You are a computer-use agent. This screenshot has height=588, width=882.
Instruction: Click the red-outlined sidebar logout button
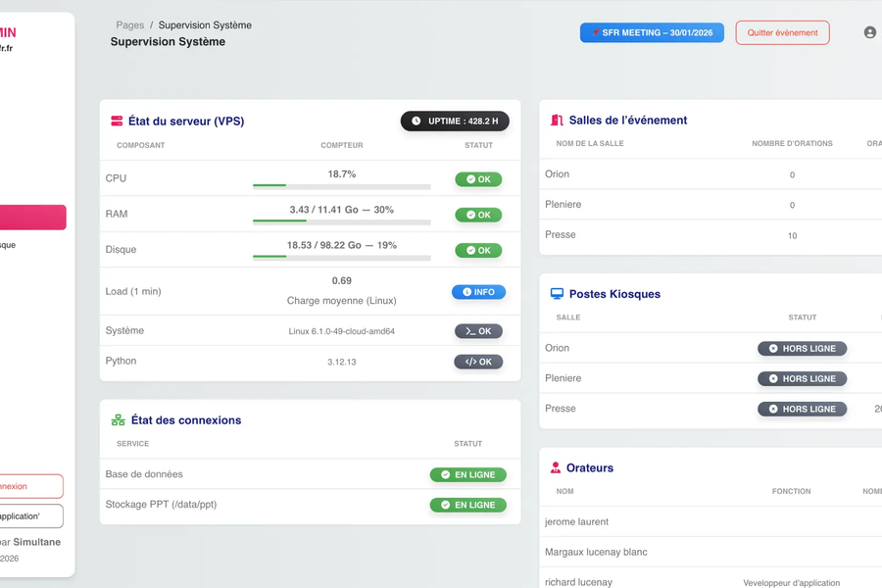[x=31, y=486]
